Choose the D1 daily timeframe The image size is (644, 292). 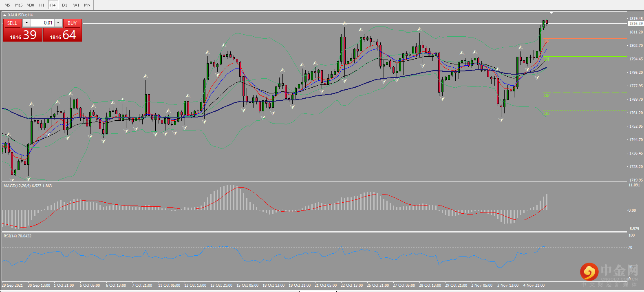64,5
